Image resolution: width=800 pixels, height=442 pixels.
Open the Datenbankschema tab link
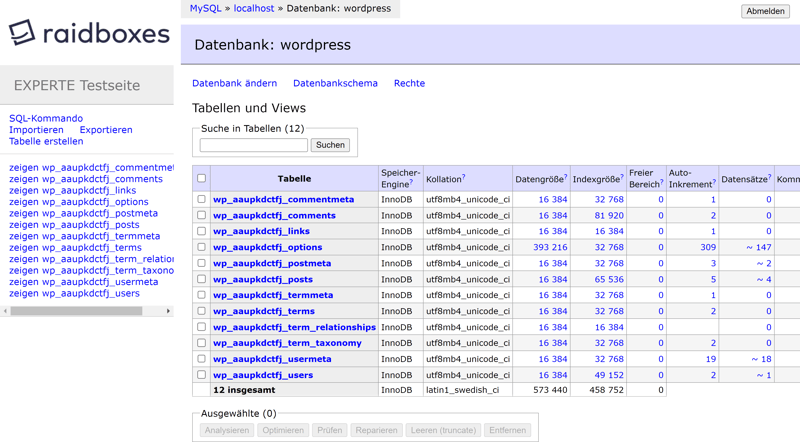tap(335, 83)
